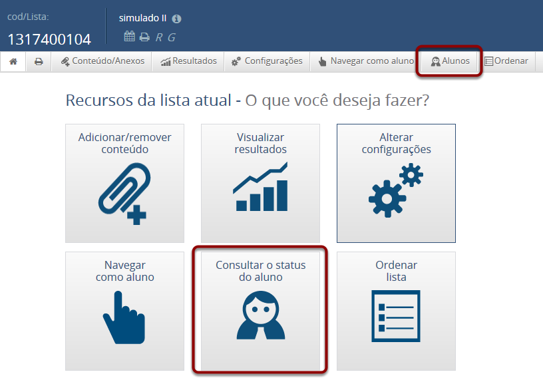Select the italic R icon in the header
This screenshot has height=392, width=543.
click(x=158, y=35)
